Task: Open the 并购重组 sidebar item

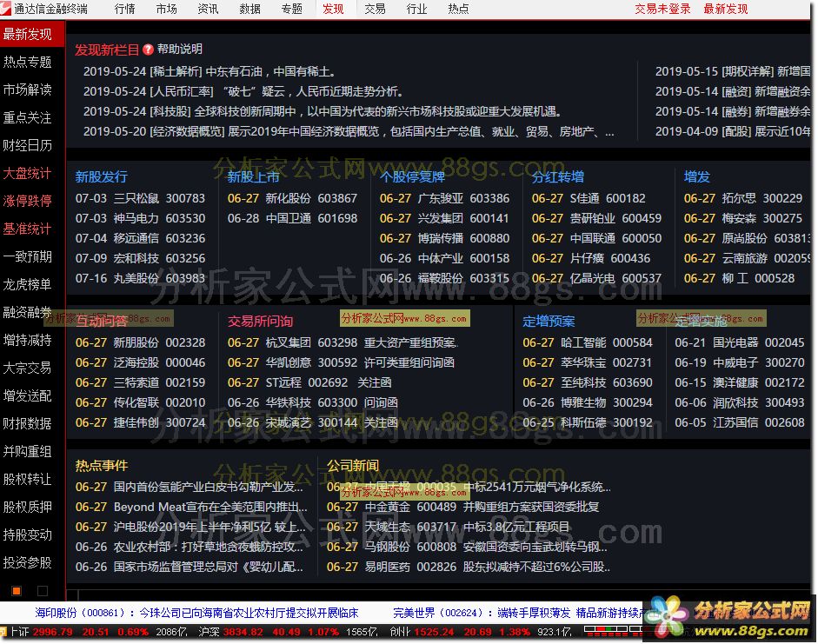Action: pos(28,451)
